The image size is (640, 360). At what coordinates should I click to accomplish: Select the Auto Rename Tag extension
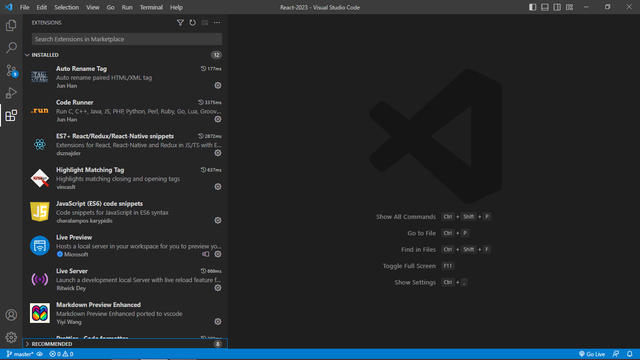[81, 69]
